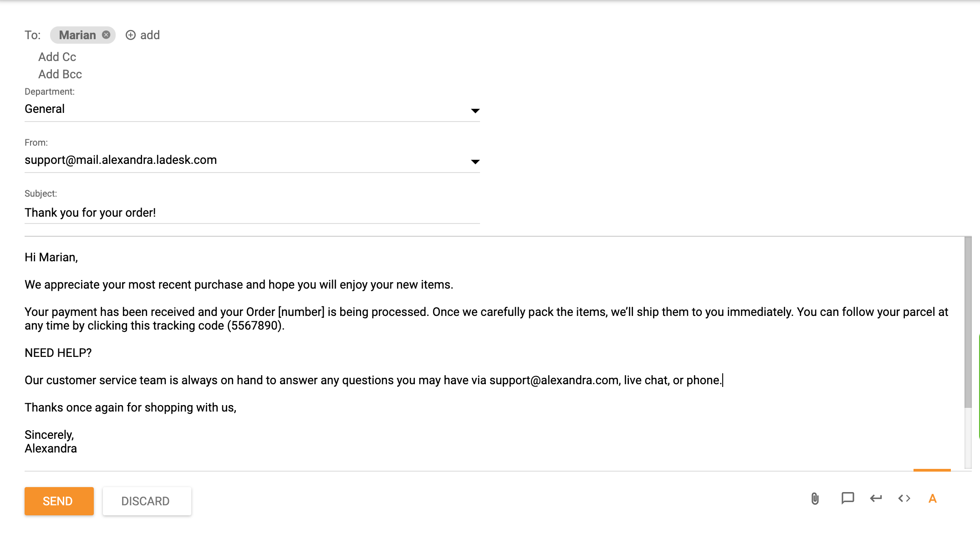The image size is (980, 549).
Task: Discard the email draft
Action: (x=147, y=501)
